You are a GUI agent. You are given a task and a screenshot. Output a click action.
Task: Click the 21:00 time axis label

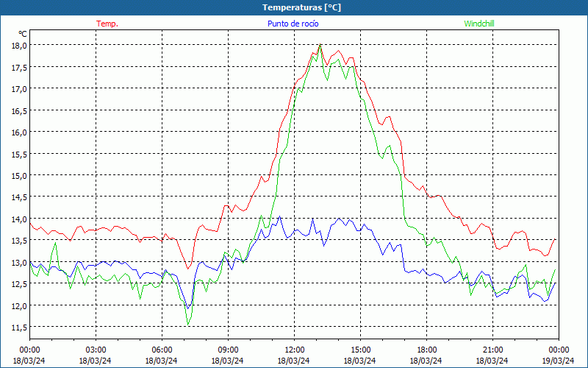click(x=492, y=350)
